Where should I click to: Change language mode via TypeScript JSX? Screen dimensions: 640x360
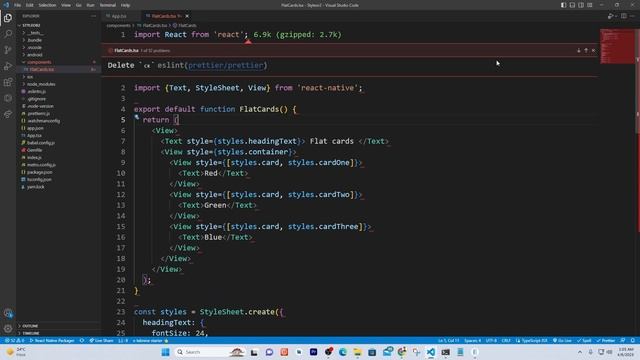pos(531,340)
